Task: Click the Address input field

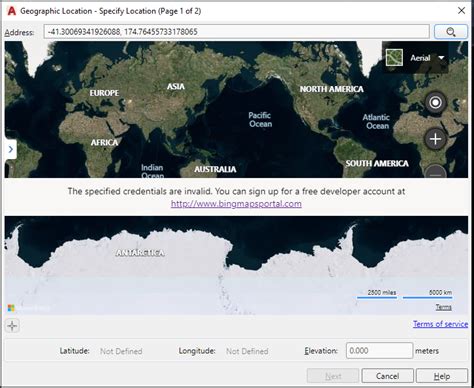Action: [236, 32]
